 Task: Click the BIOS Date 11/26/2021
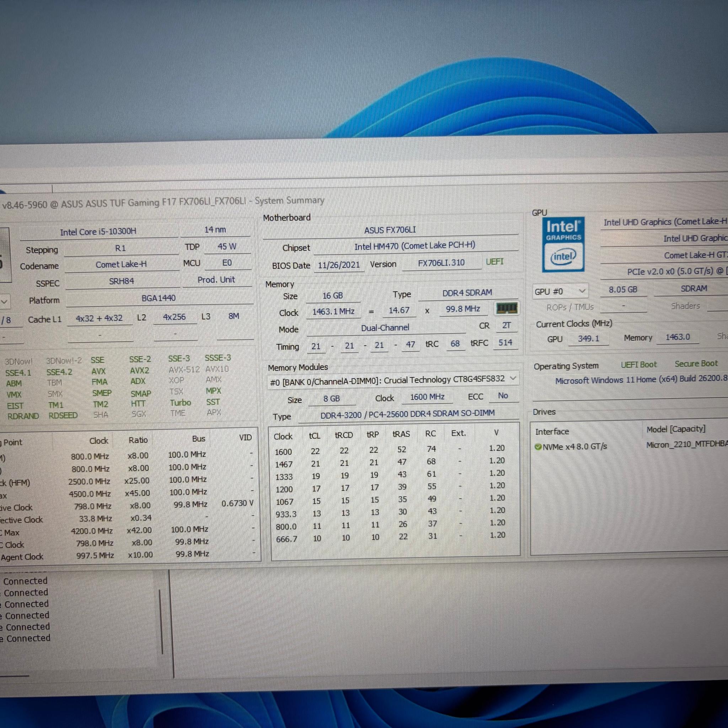pos(339,265)
